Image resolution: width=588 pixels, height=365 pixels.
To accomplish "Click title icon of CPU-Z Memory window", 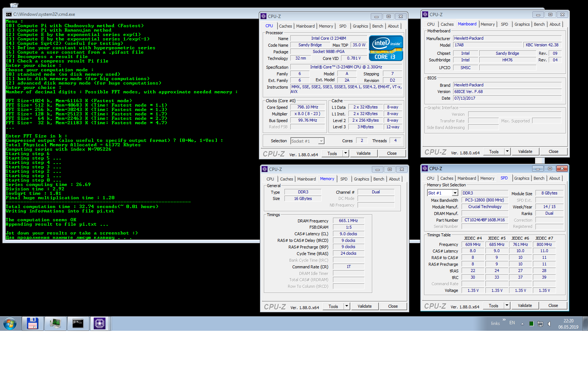I will pyautogui.click(x=264, y=169).
